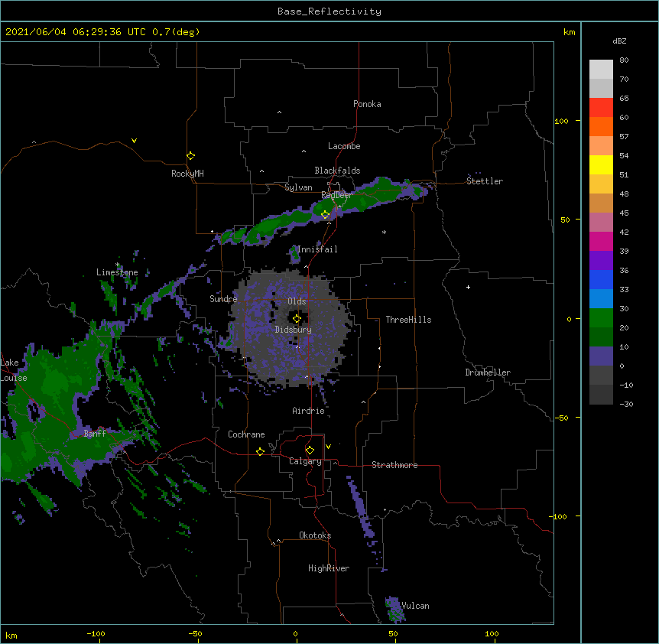Click the -100 tick on the vertical axis
Image resolution: width=659 pixels, height=644 pixels.
pos(559,516)
